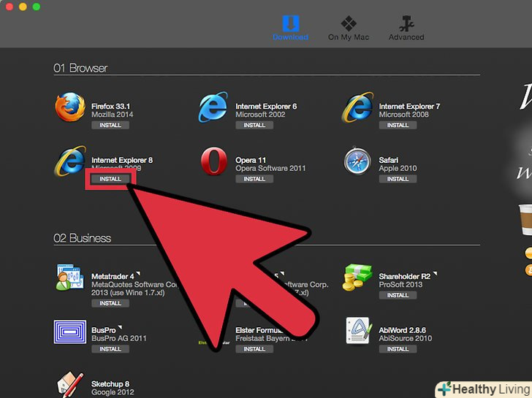Install Internet Explorer 7

pyautogui.click(x=398, y=125)
